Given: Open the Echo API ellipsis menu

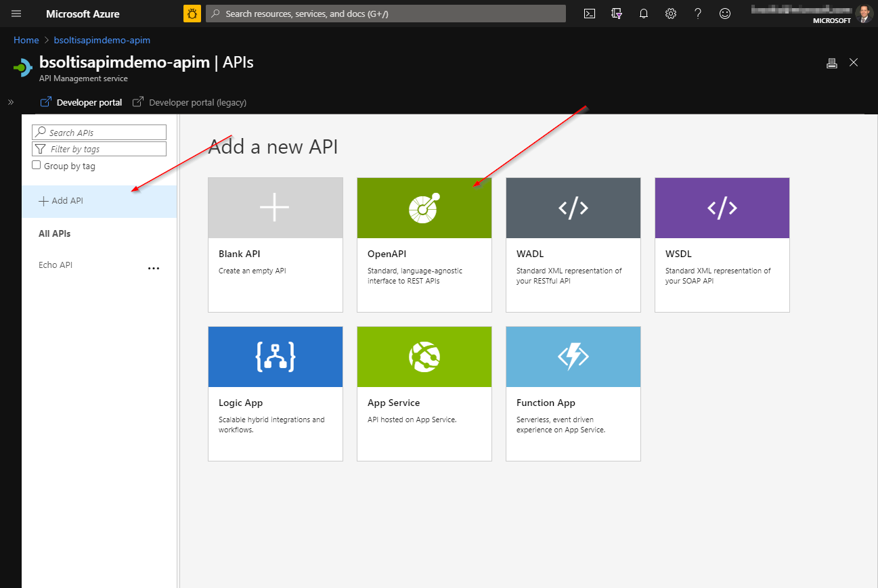Looking at the screenshot, I should (x=154, y=268).
